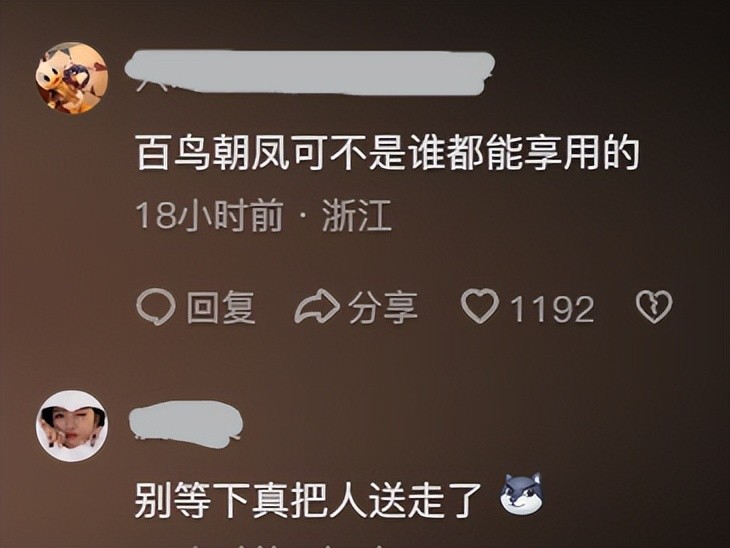This screenshot has width=730, height=548.
Task: Select the comment 别等下真把人送走了
Action: [x=308, y=501]
